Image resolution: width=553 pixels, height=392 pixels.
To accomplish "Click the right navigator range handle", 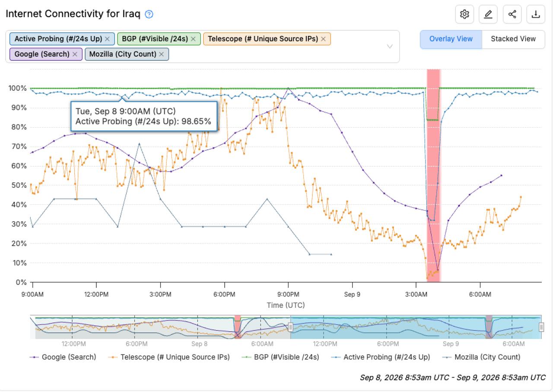I will tap(541, 328).
